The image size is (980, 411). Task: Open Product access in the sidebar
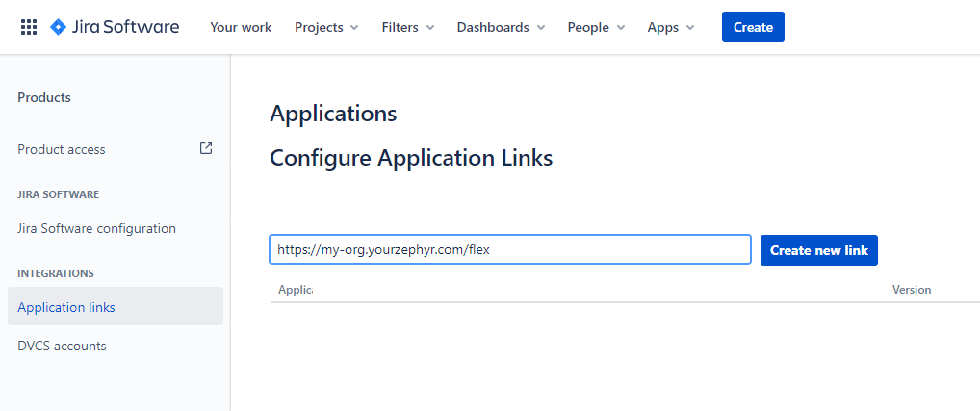point(62,149)
